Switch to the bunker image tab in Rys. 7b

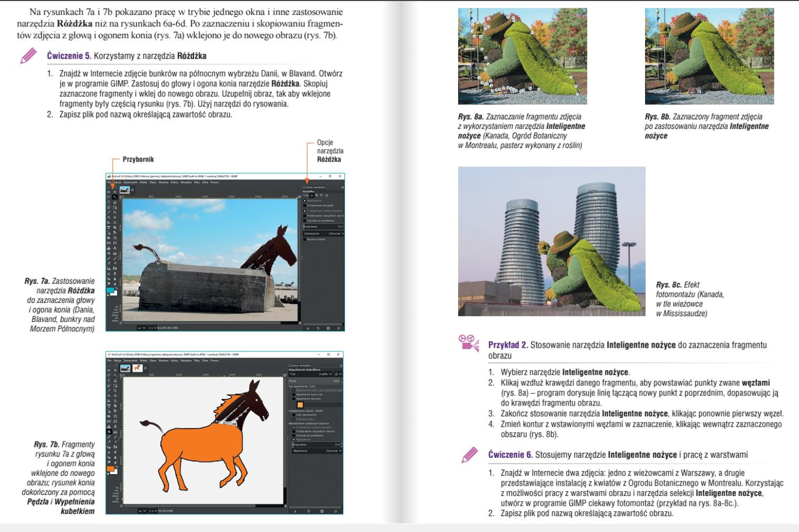click(126, 368)
